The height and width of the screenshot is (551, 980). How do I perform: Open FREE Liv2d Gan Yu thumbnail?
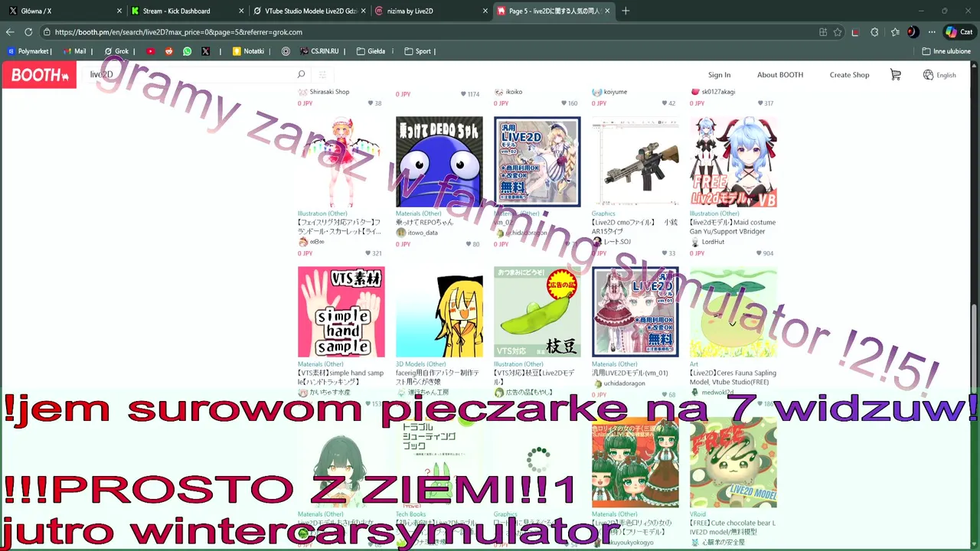(x=733, y=161)
